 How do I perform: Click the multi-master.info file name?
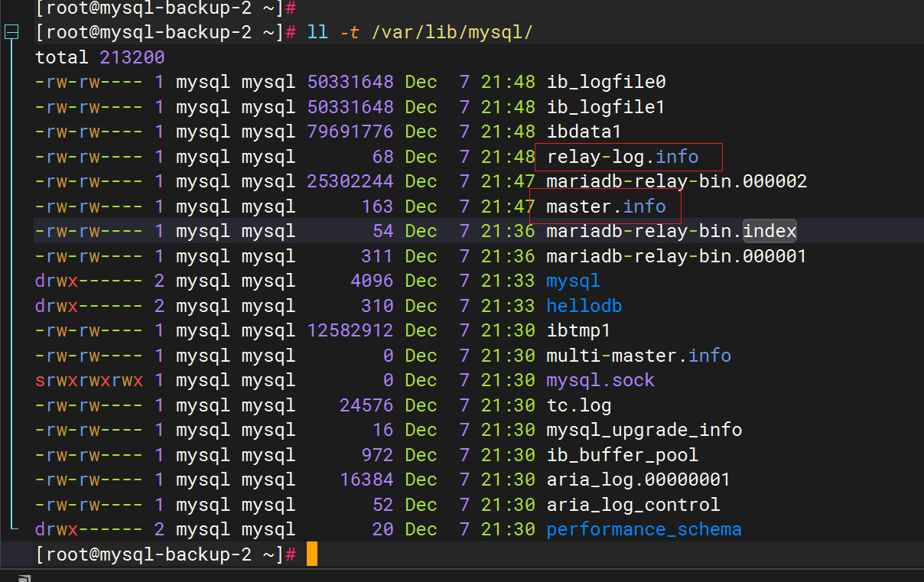[x=639, y=356]
